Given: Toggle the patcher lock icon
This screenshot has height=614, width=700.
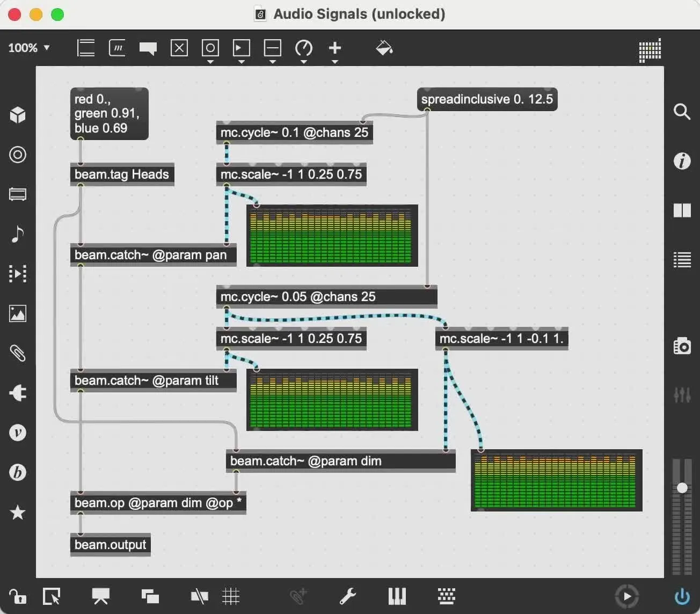Looking at the screenshot, I should (17, 596).
